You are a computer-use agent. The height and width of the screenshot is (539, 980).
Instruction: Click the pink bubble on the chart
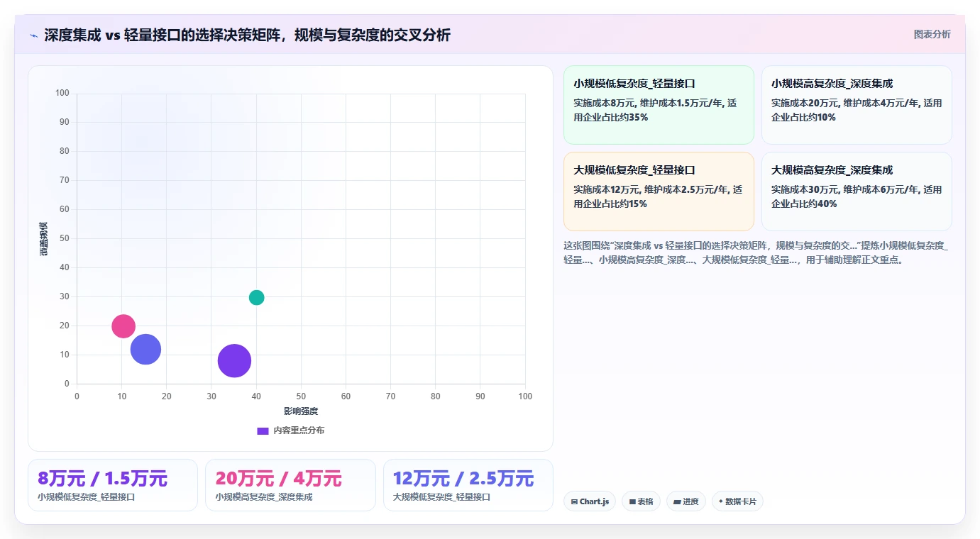tap(123, 326)
